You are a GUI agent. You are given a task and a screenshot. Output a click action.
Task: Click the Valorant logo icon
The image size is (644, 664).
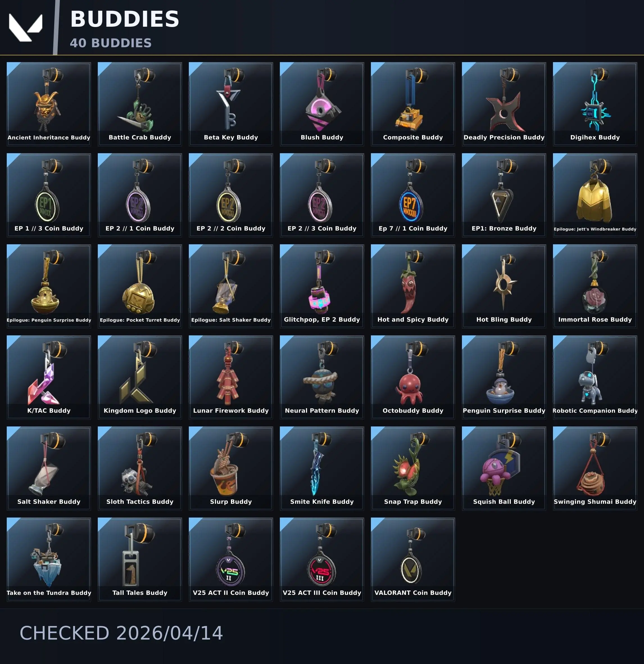pyautogui.click(x=26, y=28)
